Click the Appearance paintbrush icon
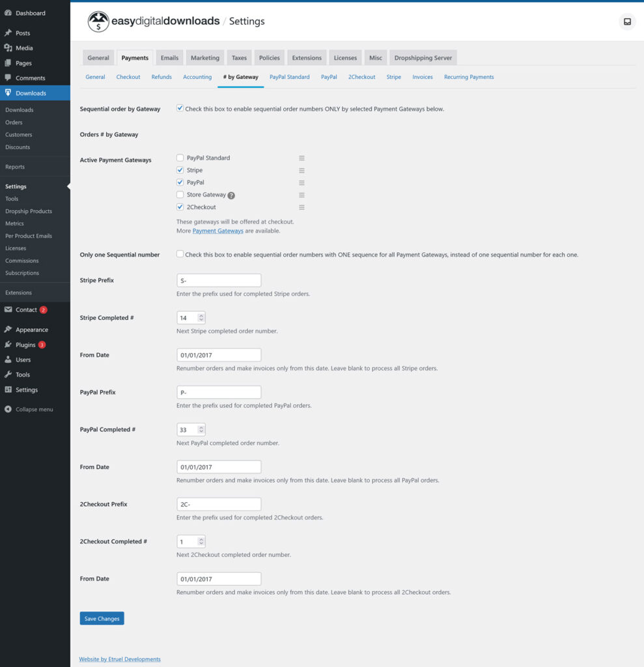The width and height of the screenshot is (644, 667). (8, 329)
